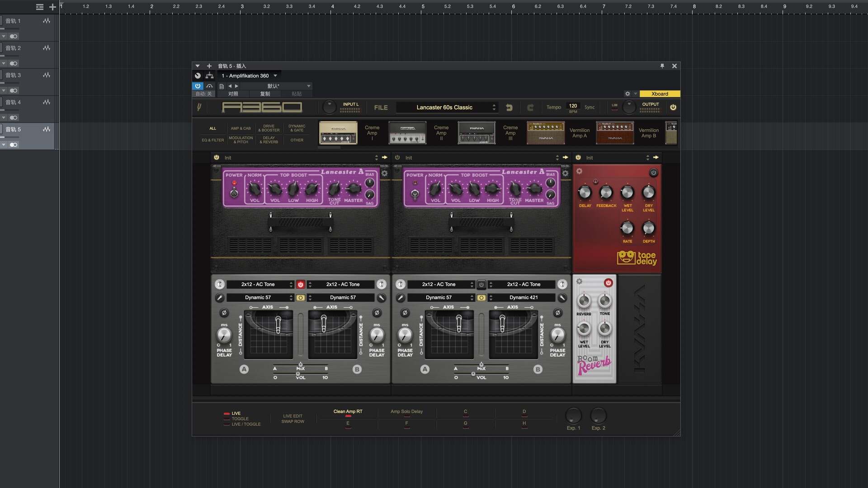Toggle second amp slot Init power button
Screen dimensions: 868x488
pyautogui.click(x=397, y=157)
